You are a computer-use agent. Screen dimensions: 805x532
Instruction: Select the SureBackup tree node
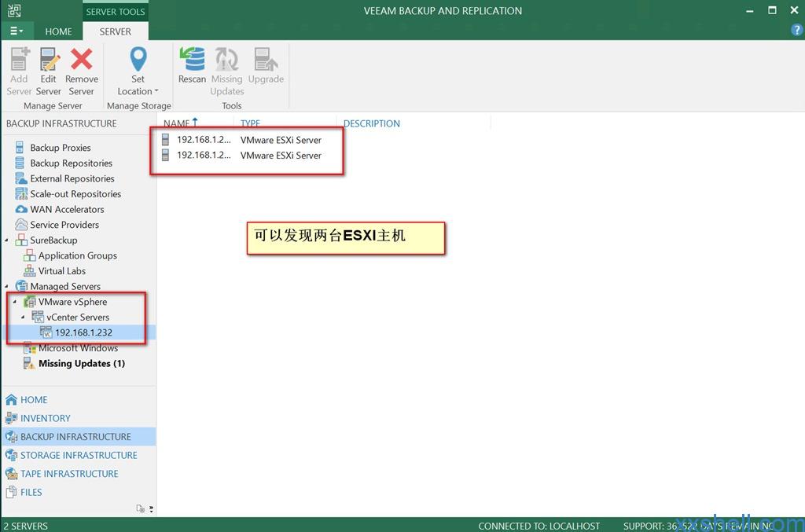point(53,240)
